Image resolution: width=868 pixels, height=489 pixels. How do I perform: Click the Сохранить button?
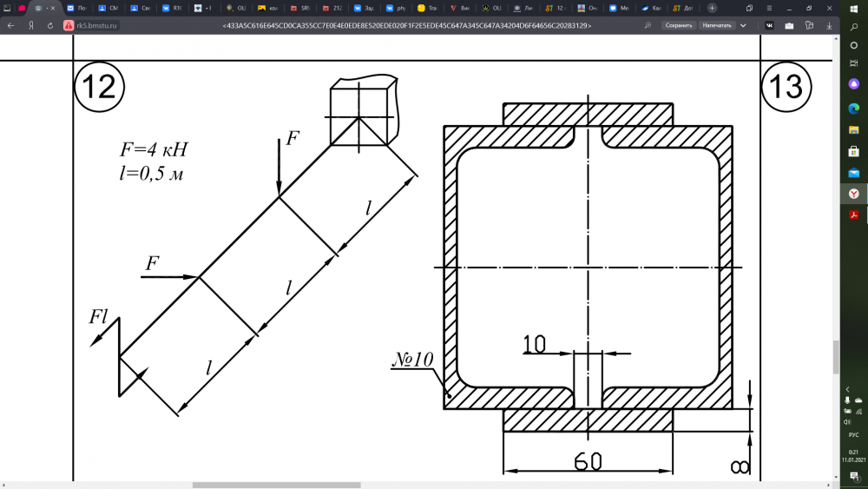point(679,25)
